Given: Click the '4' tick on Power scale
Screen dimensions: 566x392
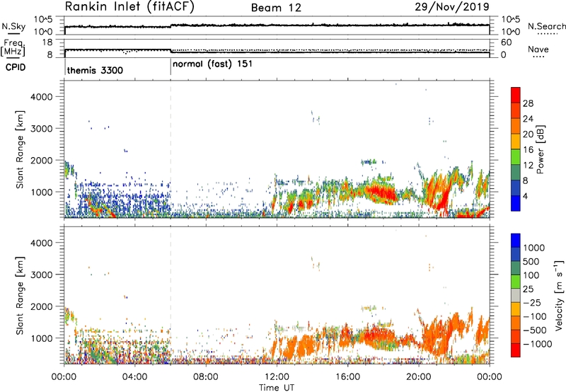Looking at the screenshot, I should pyautogui.click(x=526, y=196).
